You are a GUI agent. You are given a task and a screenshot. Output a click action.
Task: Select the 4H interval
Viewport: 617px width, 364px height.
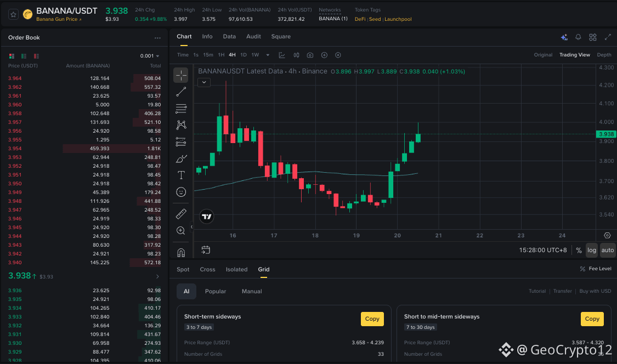[x=232, y=55]
